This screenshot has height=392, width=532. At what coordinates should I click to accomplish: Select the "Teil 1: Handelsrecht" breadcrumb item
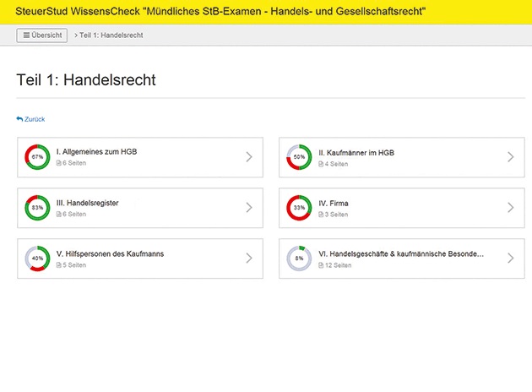[108, 35]
